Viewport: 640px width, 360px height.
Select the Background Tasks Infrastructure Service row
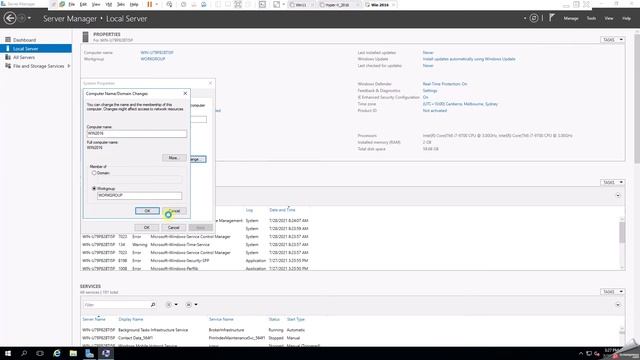[x=351, y=330]
